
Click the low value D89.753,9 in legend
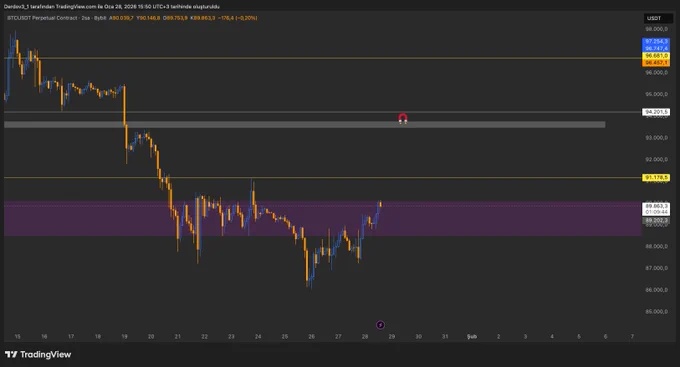[175, 18]
